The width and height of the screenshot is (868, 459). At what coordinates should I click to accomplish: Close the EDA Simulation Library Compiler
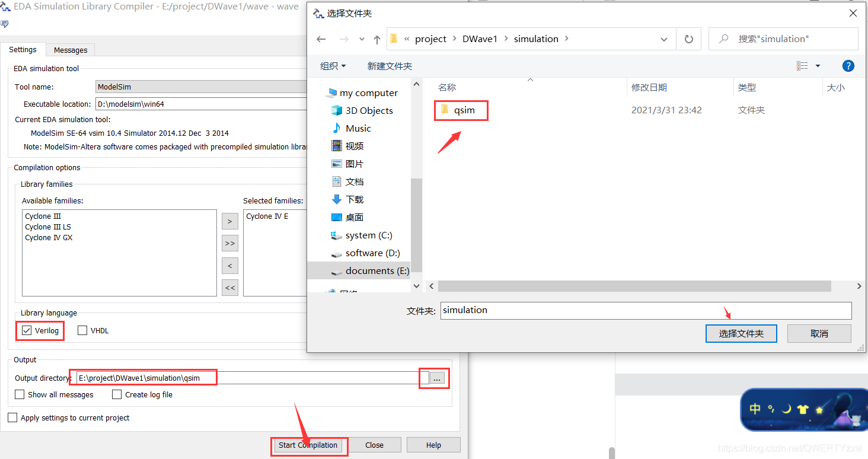pos(374,445)
